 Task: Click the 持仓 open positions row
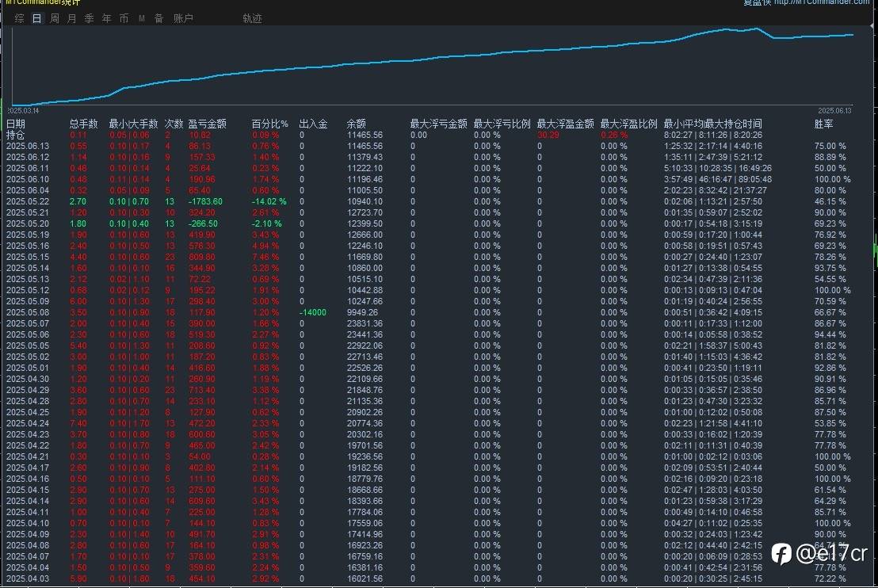pyautogui.click(x=16, y=135)
